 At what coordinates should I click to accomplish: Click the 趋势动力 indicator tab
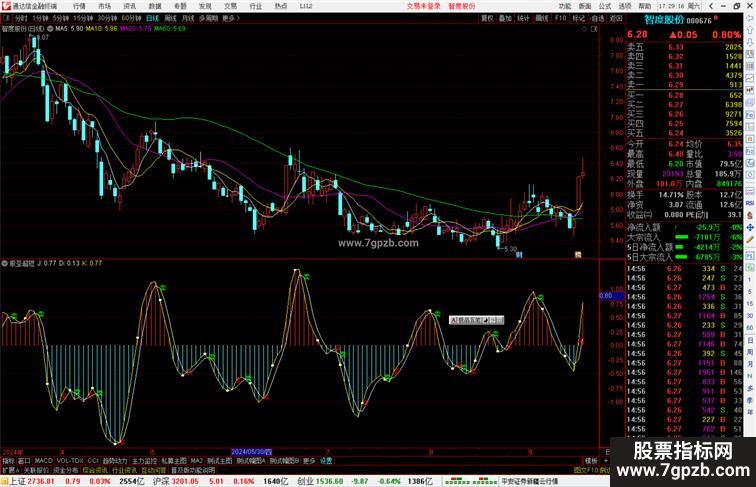pos(115,461)
